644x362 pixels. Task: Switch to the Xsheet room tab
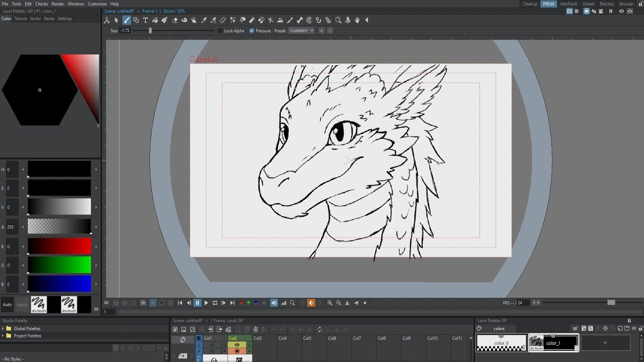(x=588, y=4)
